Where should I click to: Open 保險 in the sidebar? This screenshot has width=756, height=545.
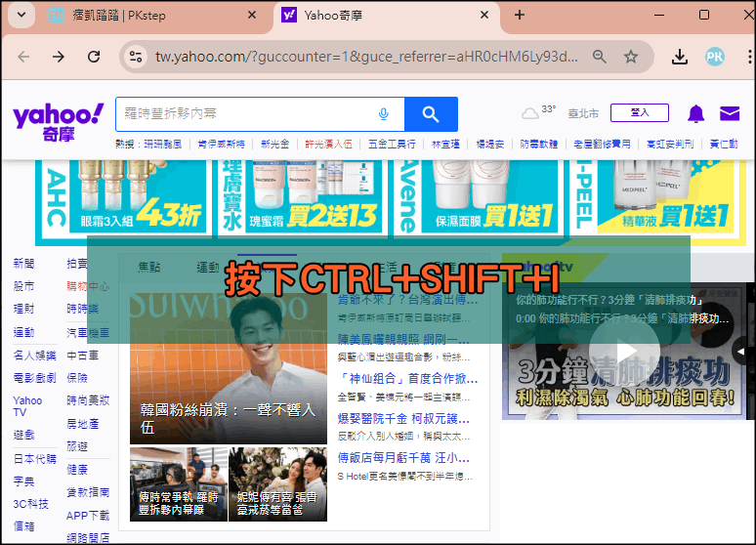click(77, 378)
